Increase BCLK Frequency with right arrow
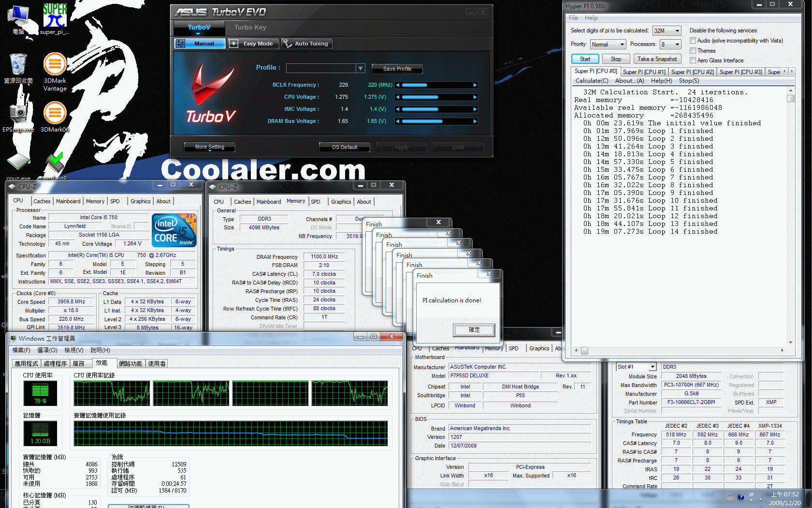 coord(475,85)
